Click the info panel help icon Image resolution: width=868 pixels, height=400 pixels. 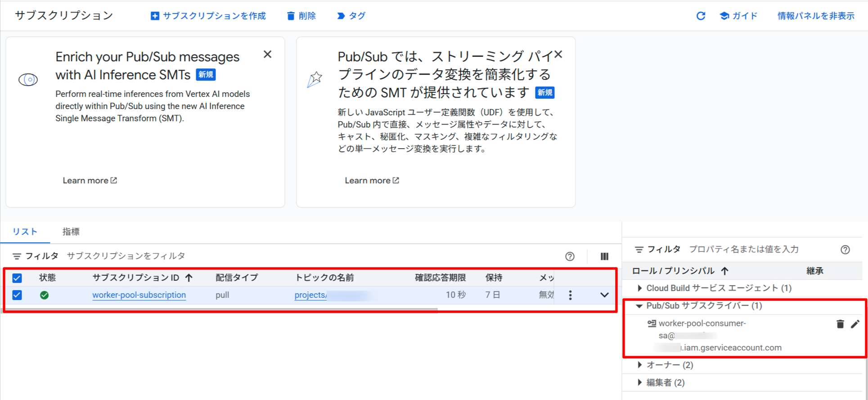click(x=845, y=250)
